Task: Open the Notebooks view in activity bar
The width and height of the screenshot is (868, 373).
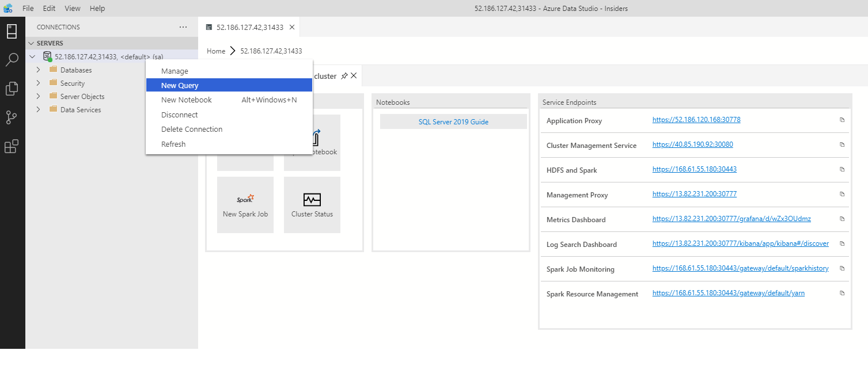Action: pos(12,89)
